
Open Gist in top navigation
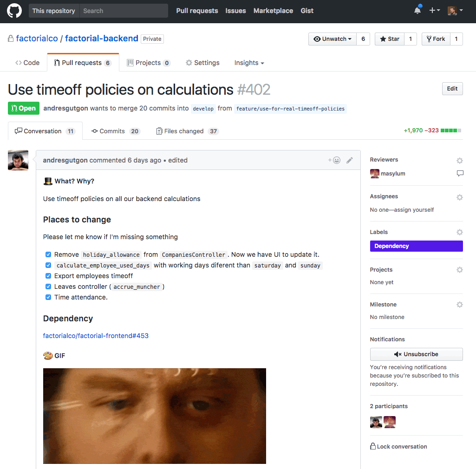pyautogui.click(x=307, y=11)
